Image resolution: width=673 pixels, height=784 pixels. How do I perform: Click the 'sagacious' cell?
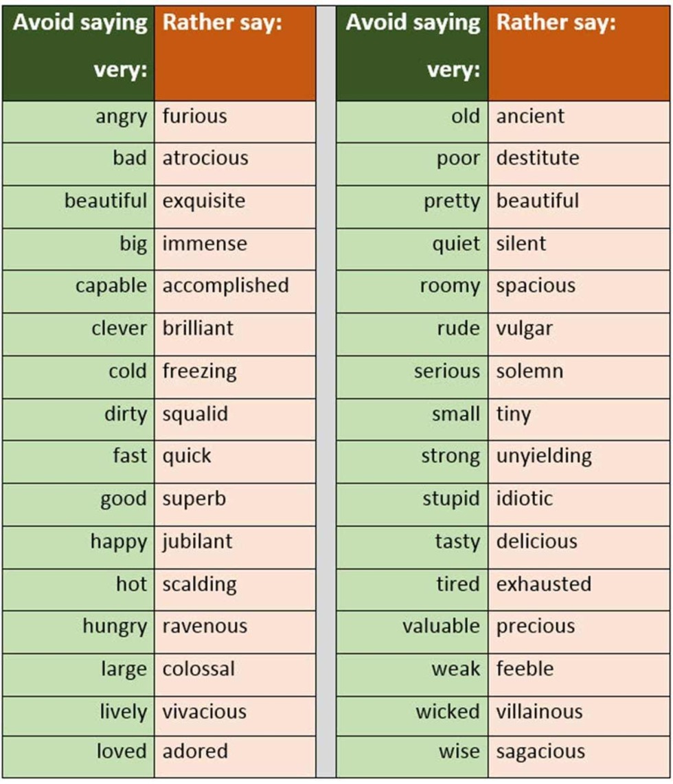tap(540, 752)
